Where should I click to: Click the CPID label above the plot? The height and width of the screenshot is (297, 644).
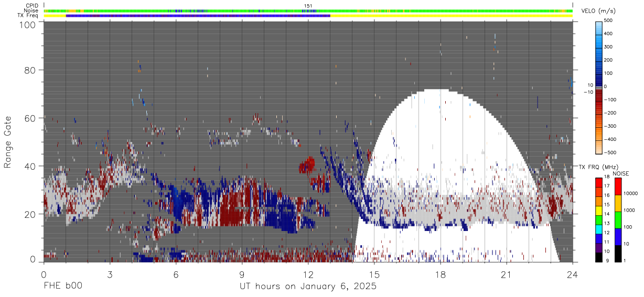(x=32, y=6)
